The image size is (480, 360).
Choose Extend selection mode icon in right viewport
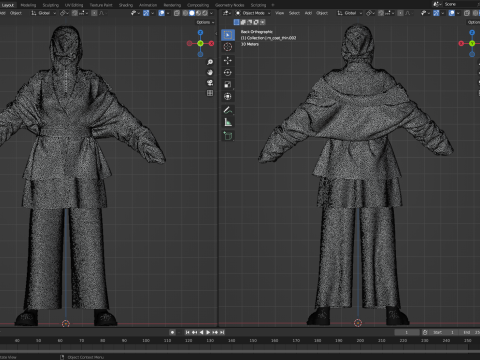(243, 22)
